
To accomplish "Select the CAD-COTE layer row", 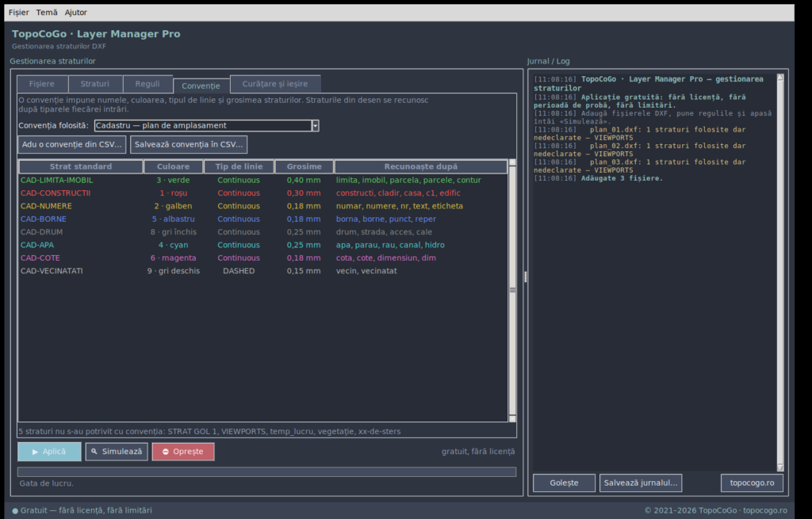I will pyautogui.click(x=263, y=258).
